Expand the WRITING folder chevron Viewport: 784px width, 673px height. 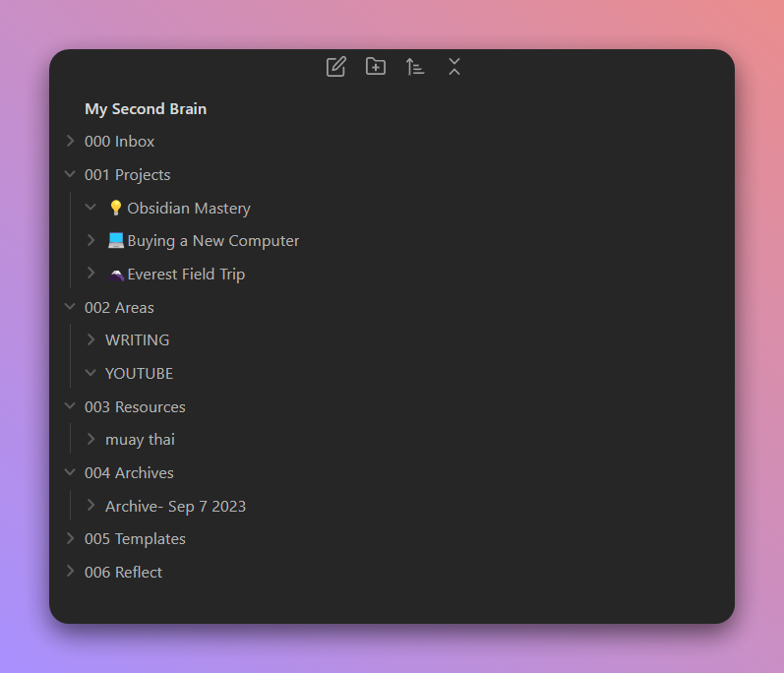(x=91, y=339)
